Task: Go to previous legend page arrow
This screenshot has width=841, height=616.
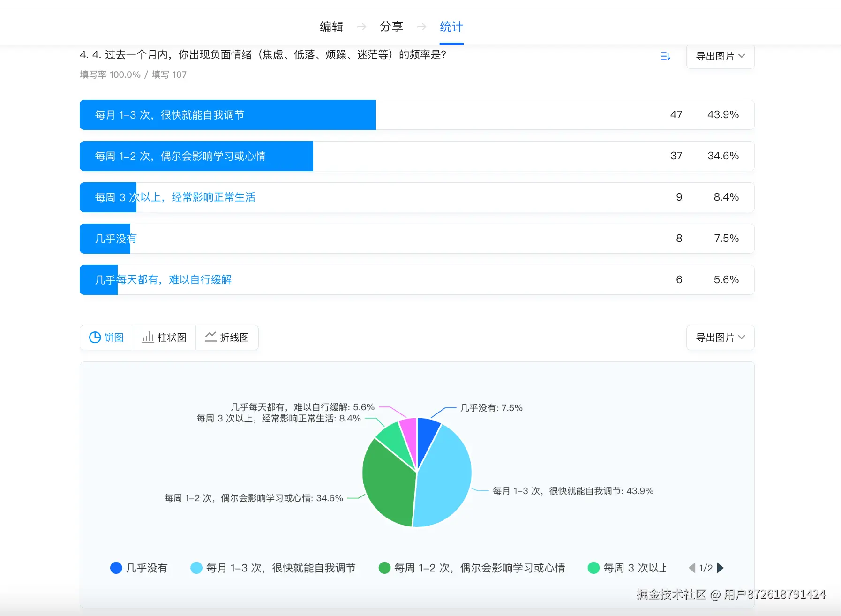Action: (x=692, y=568)
